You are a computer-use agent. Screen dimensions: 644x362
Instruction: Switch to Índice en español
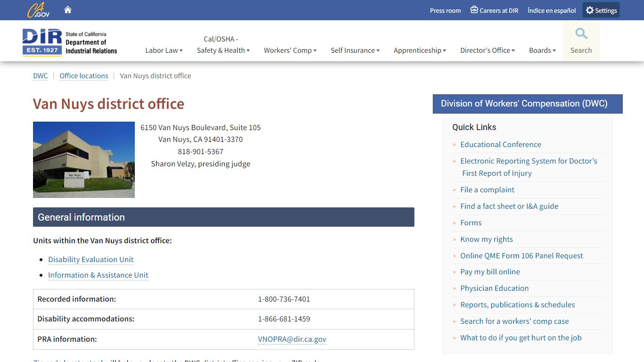click(x=552, y=10)
